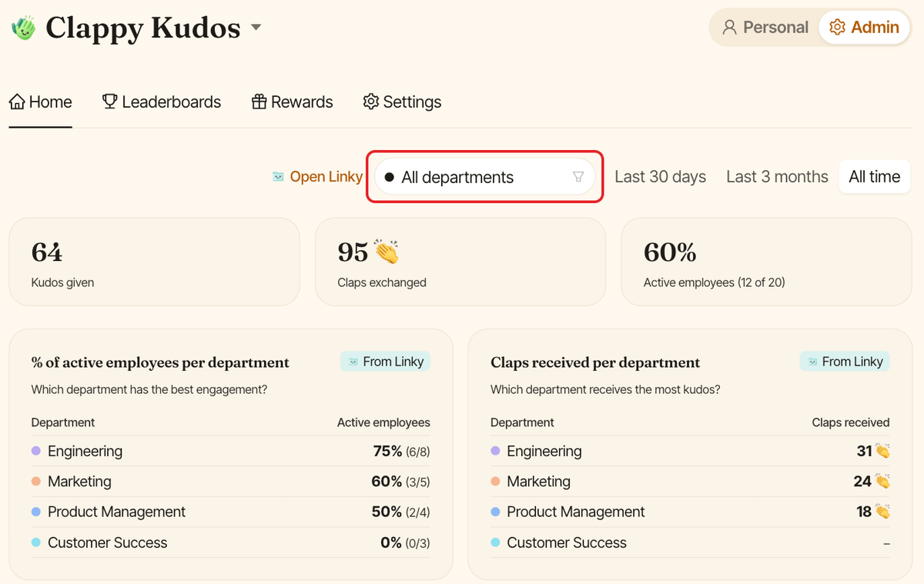Viewport: 924px width, 584px height.
Task: Click the trophy icon next to Leaderboards
Action: point(110,102)
